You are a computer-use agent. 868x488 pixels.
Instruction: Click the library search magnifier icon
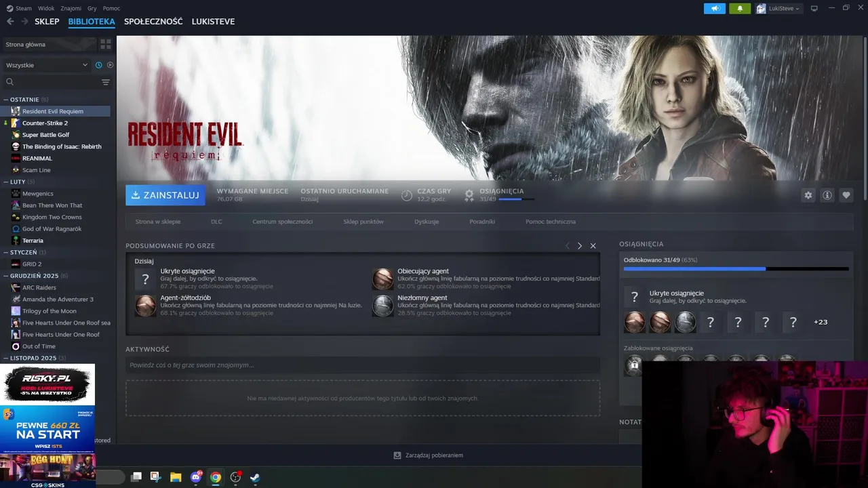click(9, 82)
